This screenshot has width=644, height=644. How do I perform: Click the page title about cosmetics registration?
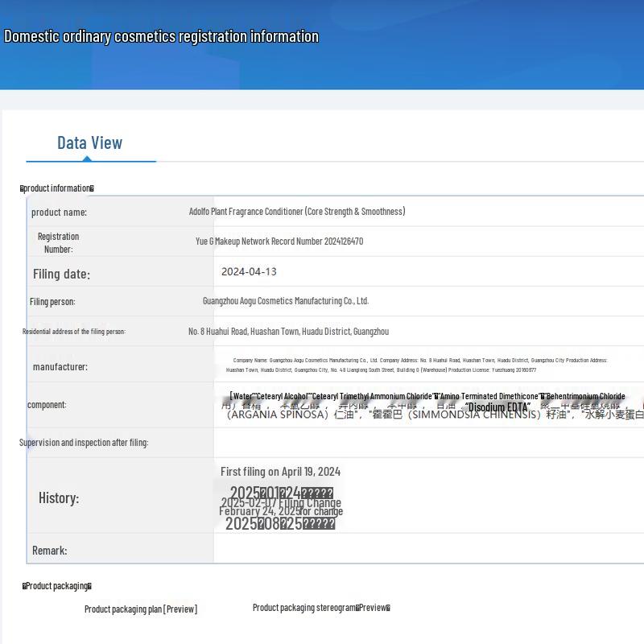(x=161, y=36)
